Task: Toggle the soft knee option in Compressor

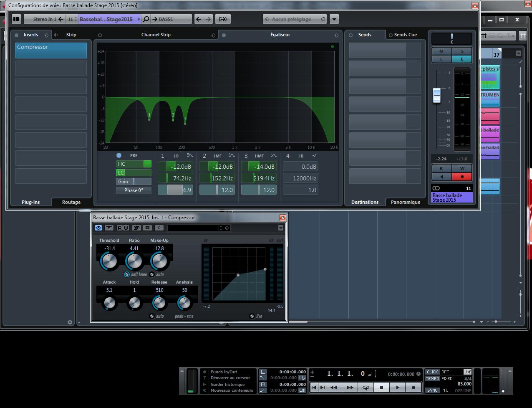Action: [127, 274]
